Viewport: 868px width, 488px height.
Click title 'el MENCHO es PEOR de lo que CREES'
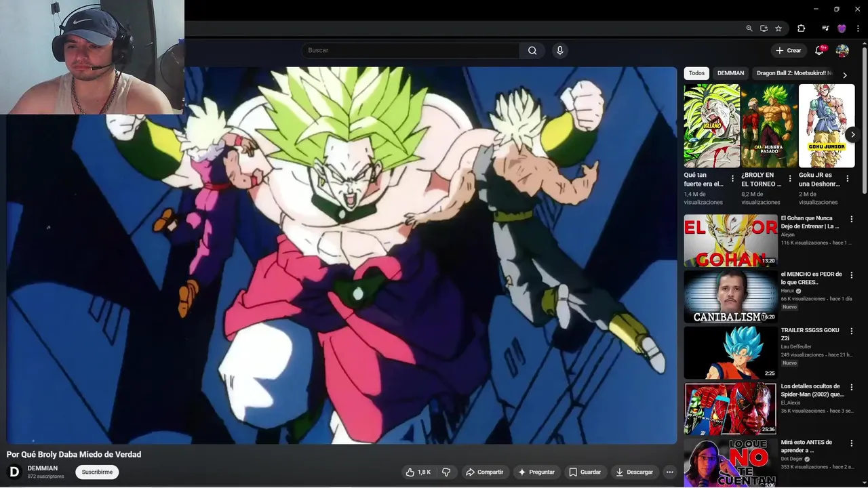click(x=811, y=278)
